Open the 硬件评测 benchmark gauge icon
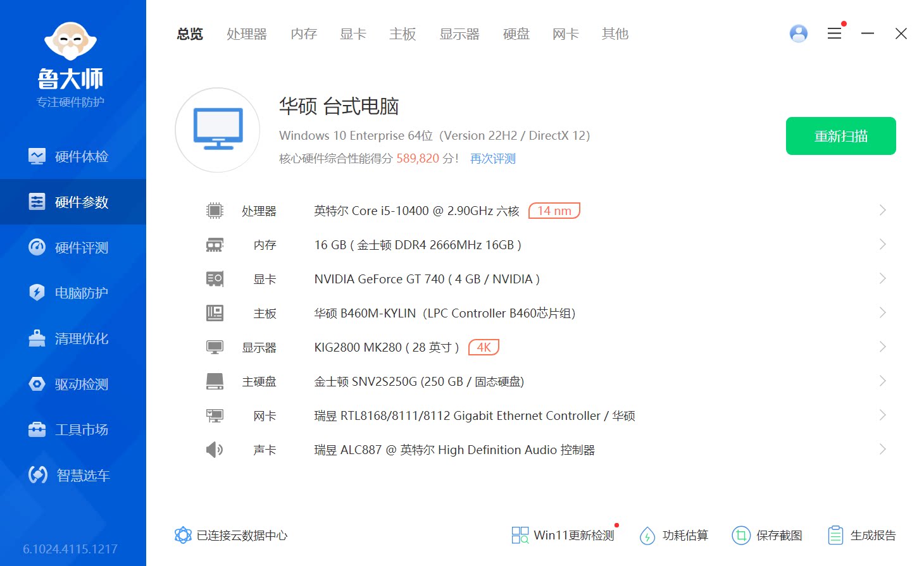Image resolution: width=924 pixels, height=566 pixels. pos(37,247)
